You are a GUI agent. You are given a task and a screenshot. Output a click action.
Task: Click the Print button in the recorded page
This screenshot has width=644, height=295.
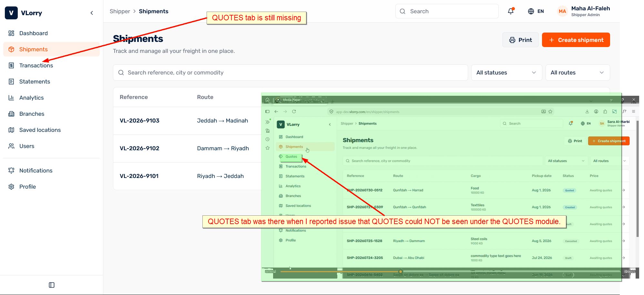575,141
